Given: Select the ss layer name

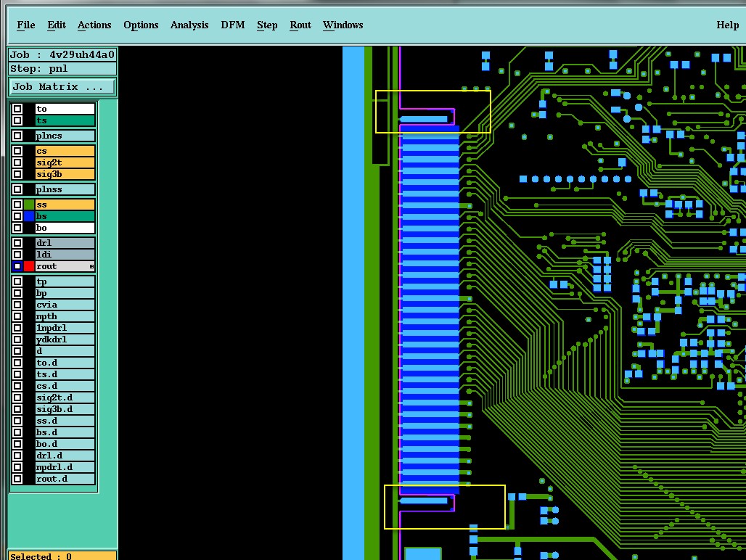Looking at the screenshot, I should (65, 205).
